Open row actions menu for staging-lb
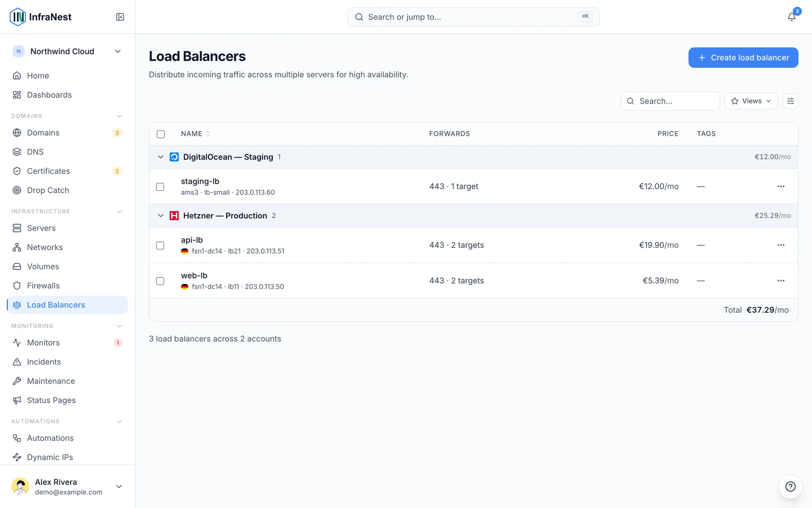Viewport: 812px width, 508px height. point(781,186)
